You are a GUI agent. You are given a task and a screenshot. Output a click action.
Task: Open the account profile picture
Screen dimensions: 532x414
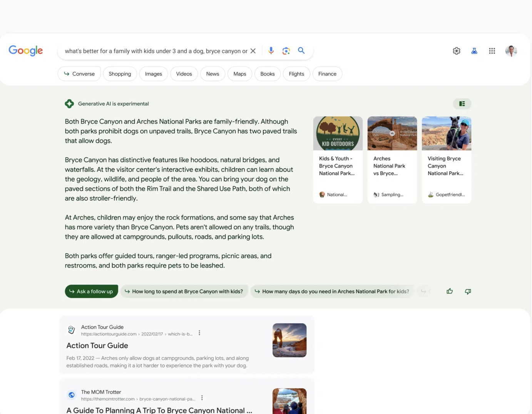[x=511, y=51]
